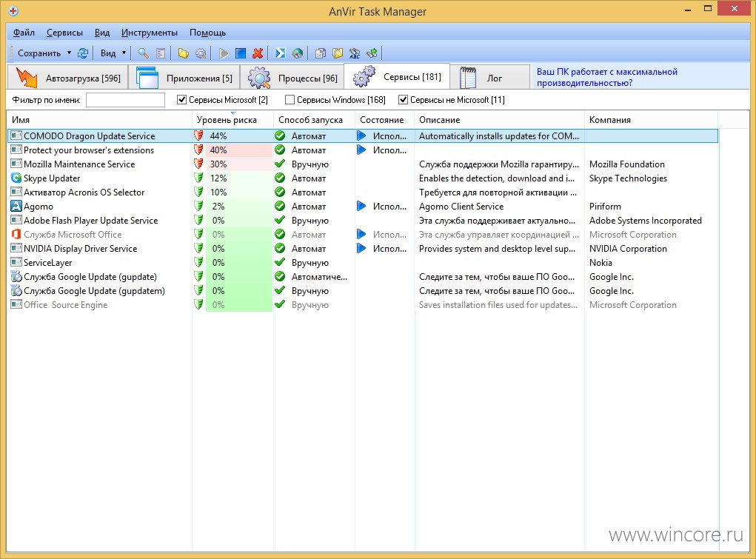Sort by the Состояние column header

click(385, 120)
